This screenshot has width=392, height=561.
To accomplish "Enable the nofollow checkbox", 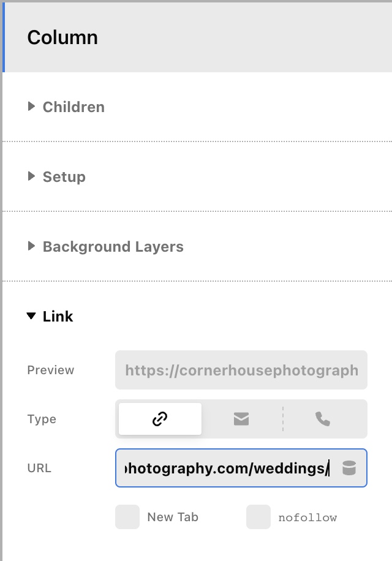I will coord(258,517).
